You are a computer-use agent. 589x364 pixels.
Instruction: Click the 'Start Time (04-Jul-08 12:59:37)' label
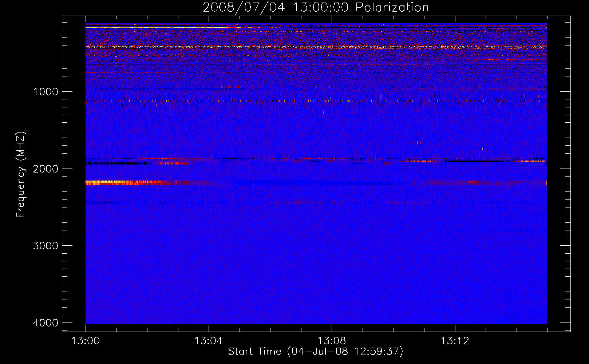(316, 351)
